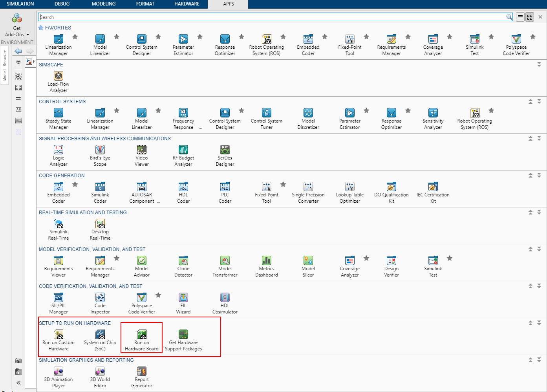Open Frequency Response app

(183, 119)
